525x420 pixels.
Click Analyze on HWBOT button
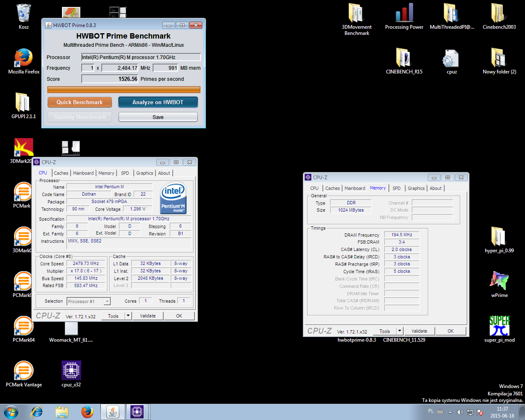(158, 102)
